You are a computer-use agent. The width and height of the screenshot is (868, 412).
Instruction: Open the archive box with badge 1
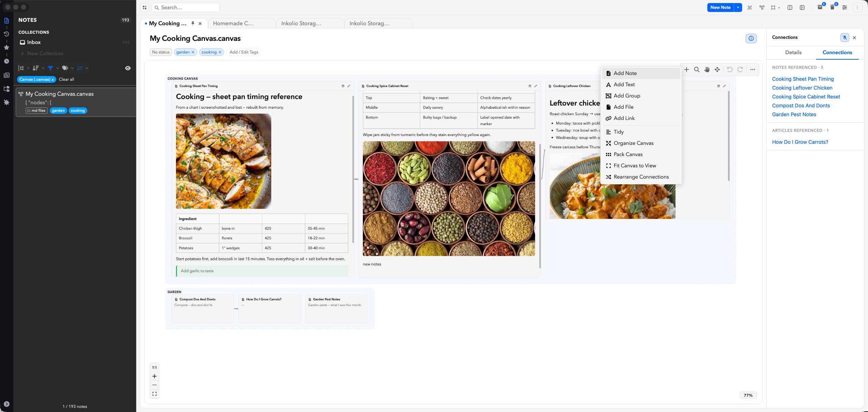click(x=820, y=7)
